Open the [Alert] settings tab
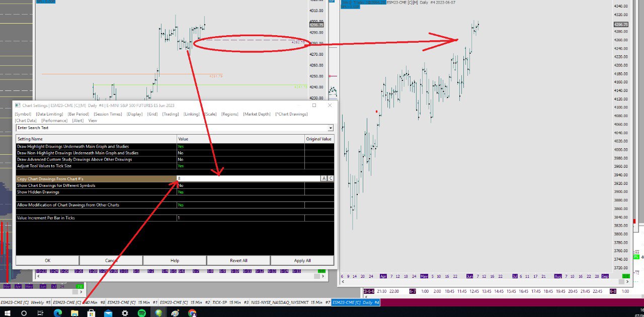Viewport: 644px width, 317px height. click(x=78, y=121)
